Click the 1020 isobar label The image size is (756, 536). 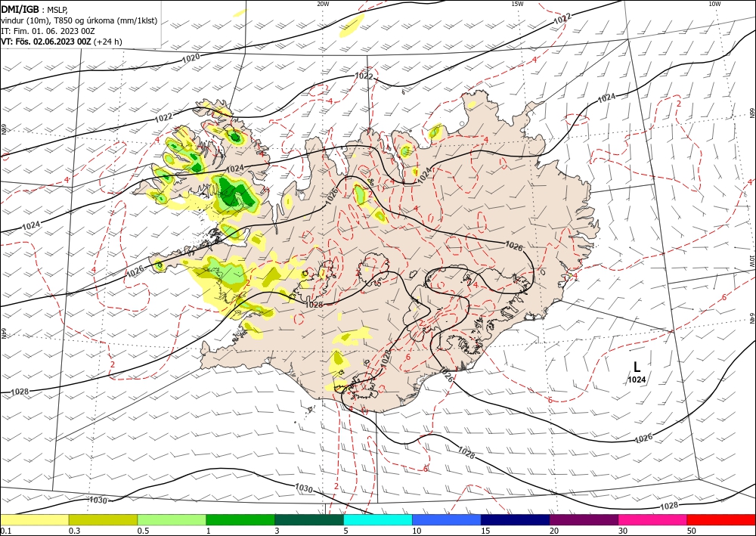tap(191, 58)
